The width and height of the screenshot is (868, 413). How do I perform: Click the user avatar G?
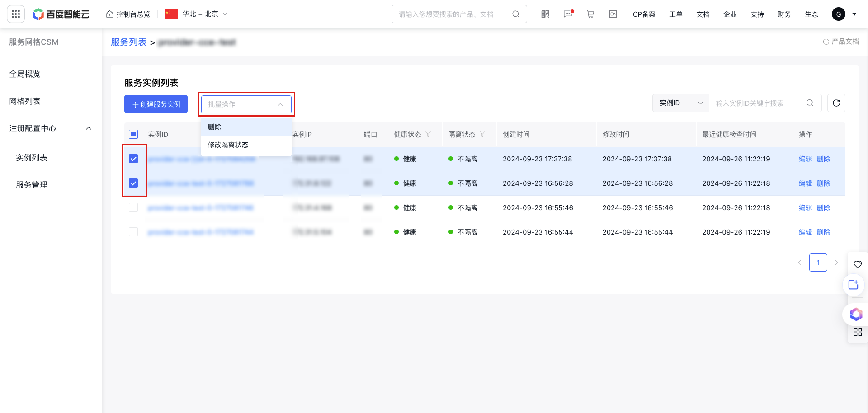(839, 14)
